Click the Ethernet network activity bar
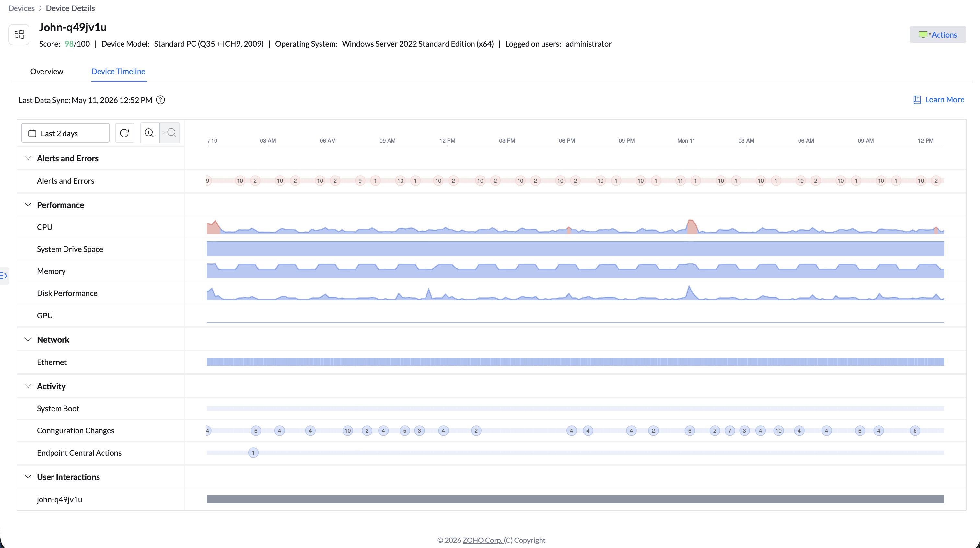This screenshot has height=548, width=980. tap(575, 362)
